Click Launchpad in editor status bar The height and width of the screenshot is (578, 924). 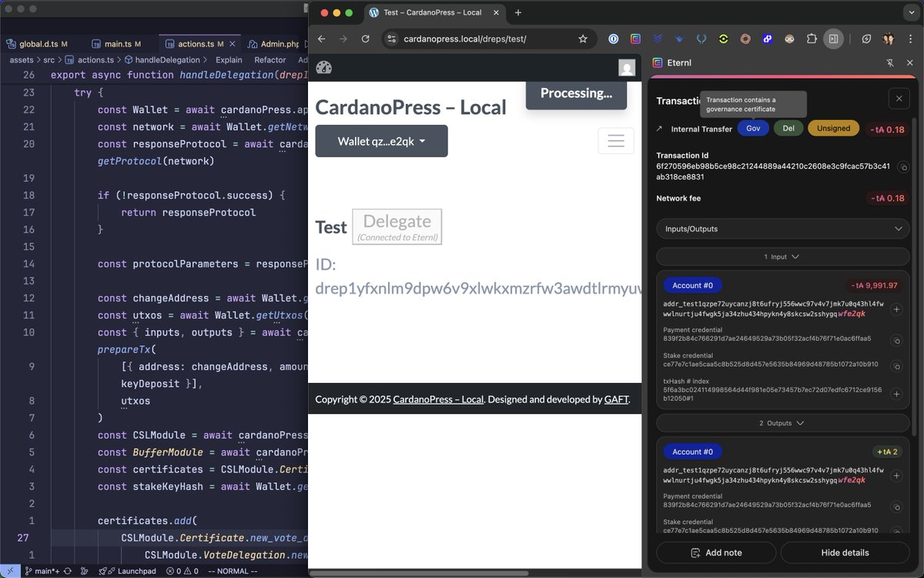click(x=130, y=571)
